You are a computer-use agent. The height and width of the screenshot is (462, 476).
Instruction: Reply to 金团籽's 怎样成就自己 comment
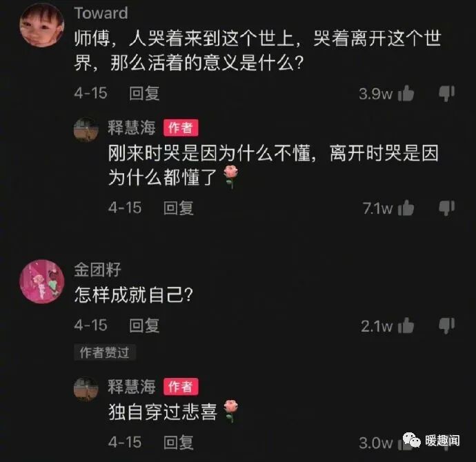pos(144,325)
